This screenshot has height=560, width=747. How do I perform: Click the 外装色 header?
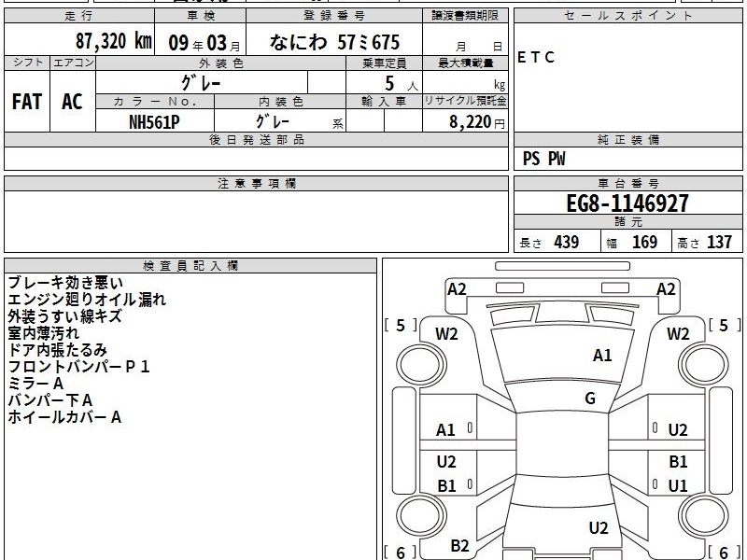[x=221, y=63]
